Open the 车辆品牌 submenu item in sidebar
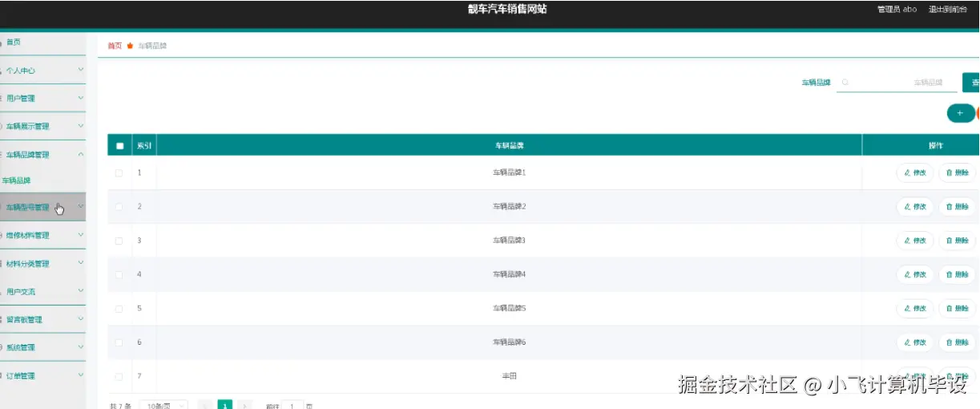The height and width of the screenshot is (409, 980). (x=42, y=181)
